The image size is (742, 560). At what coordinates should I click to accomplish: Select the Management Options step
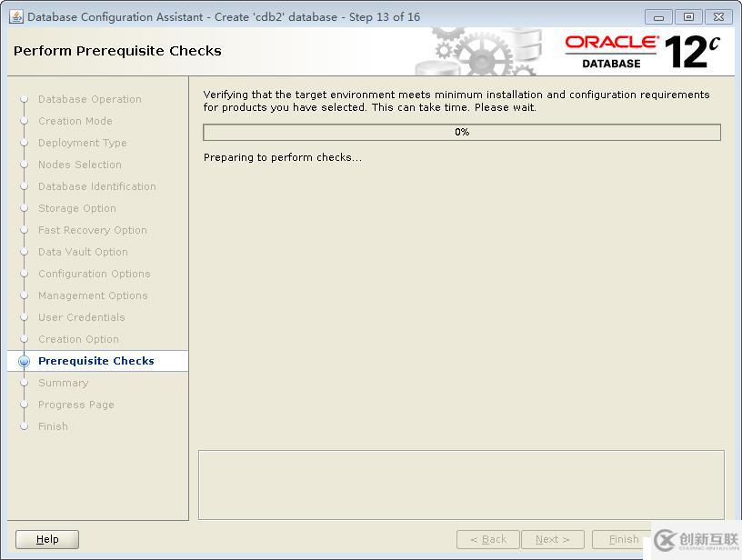[x=93, y=295]
